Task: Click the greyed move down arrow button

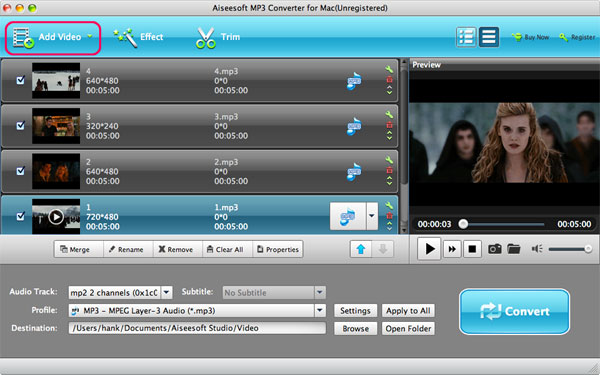Action: 383,249
